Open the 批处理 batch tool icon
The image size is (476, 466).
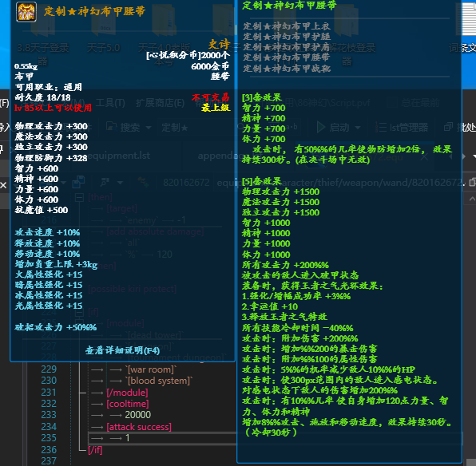448,127
